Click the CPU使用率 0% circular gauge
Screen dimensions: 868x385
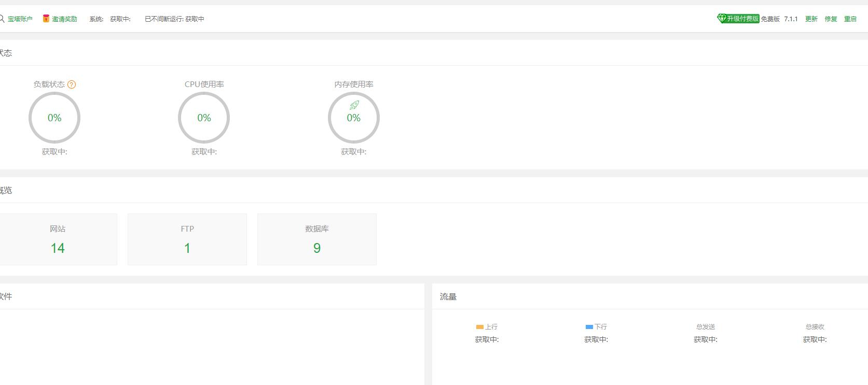[x=204, y=118]
